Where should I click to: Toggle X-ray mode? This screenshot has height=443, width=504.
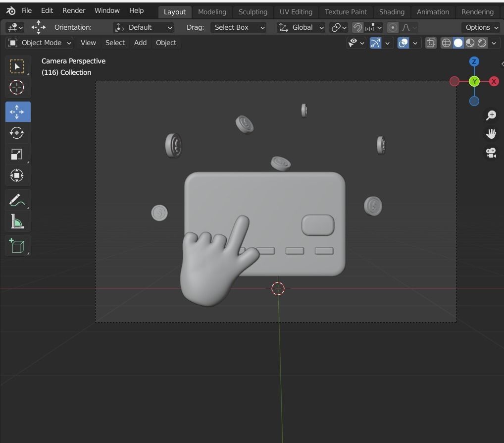431,43
